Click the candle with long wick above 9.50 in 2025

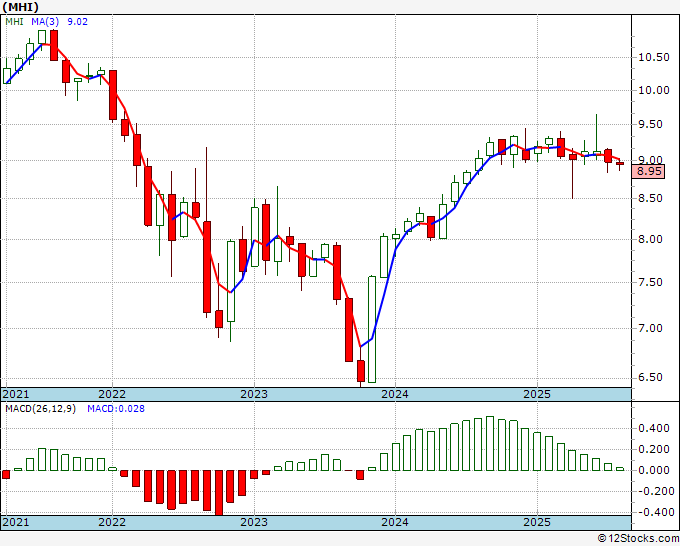tap(597, 137)
